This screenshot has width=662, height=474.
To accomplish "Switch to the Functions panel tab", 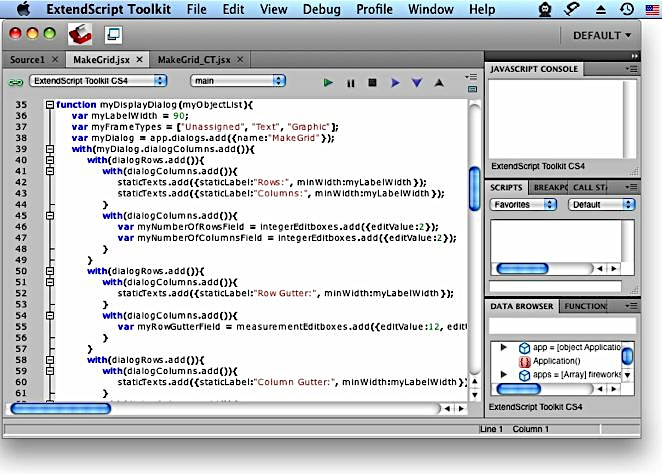I will coord(585,306).
